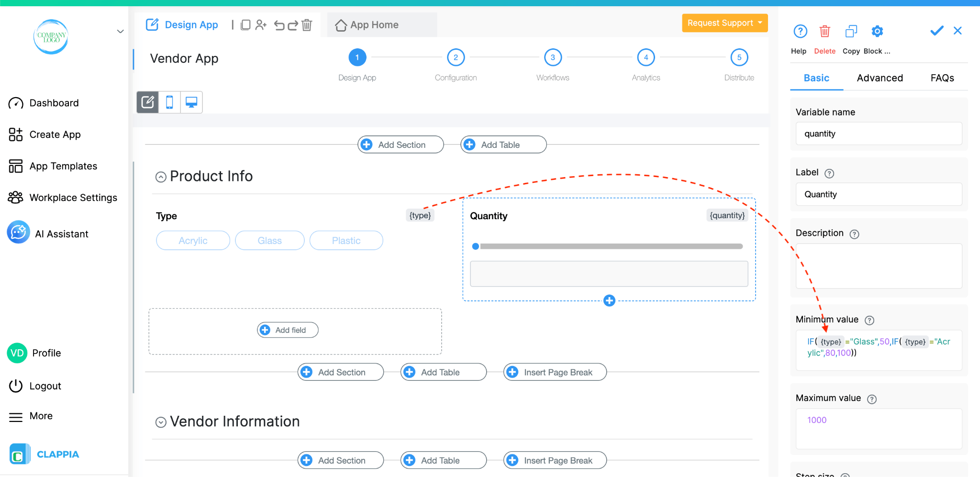Open Dashboard in the sidebar
This screenshot has width=980, height=477.
pyautogui.click(x=44, y=103)
